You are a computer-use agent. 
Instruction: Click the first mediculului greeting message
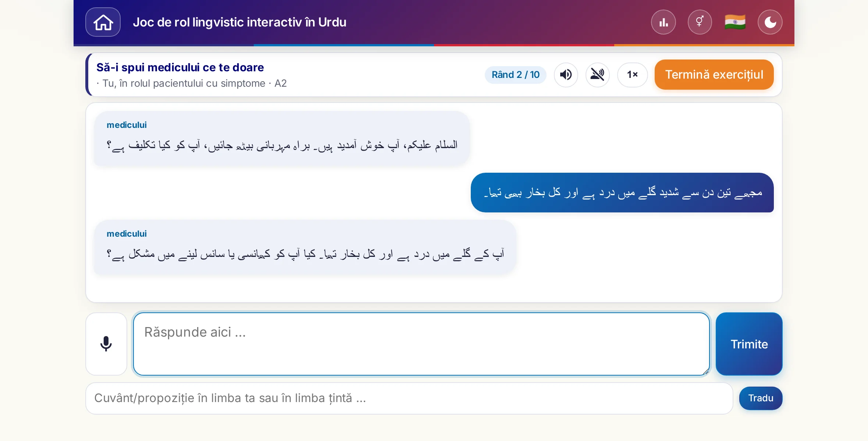click(x=282, y=139)
